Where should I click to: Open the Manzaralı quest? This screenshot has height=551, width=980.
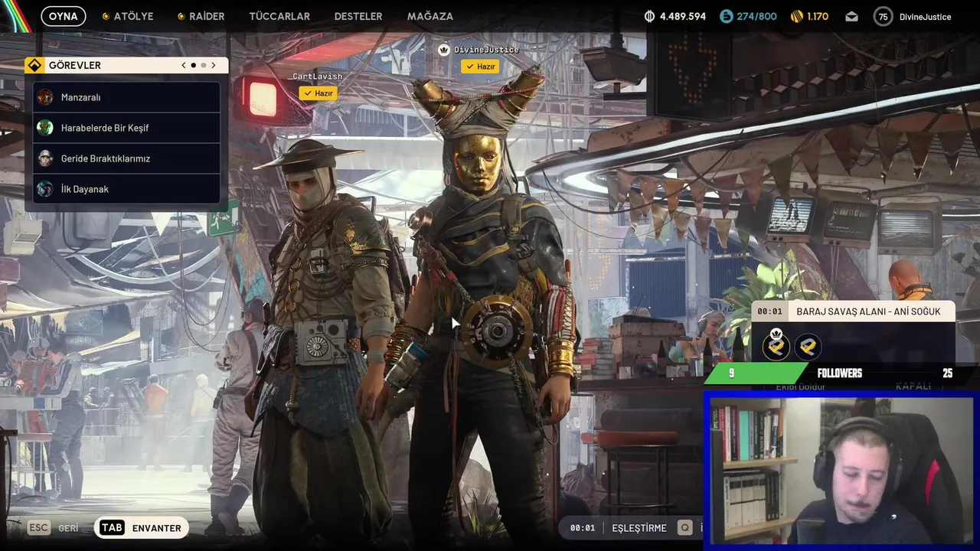coord(126,97)
